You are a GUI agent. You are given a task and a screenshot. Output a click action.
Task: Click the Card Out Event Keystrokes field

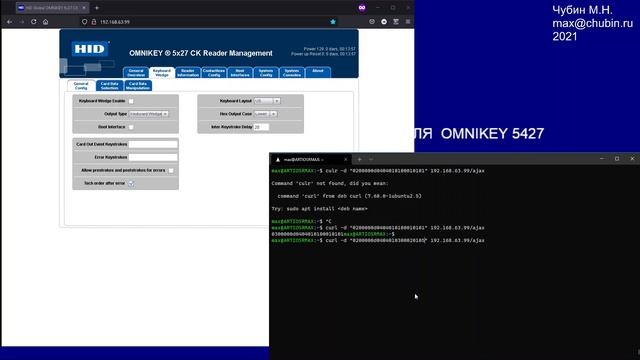(153, 144)
